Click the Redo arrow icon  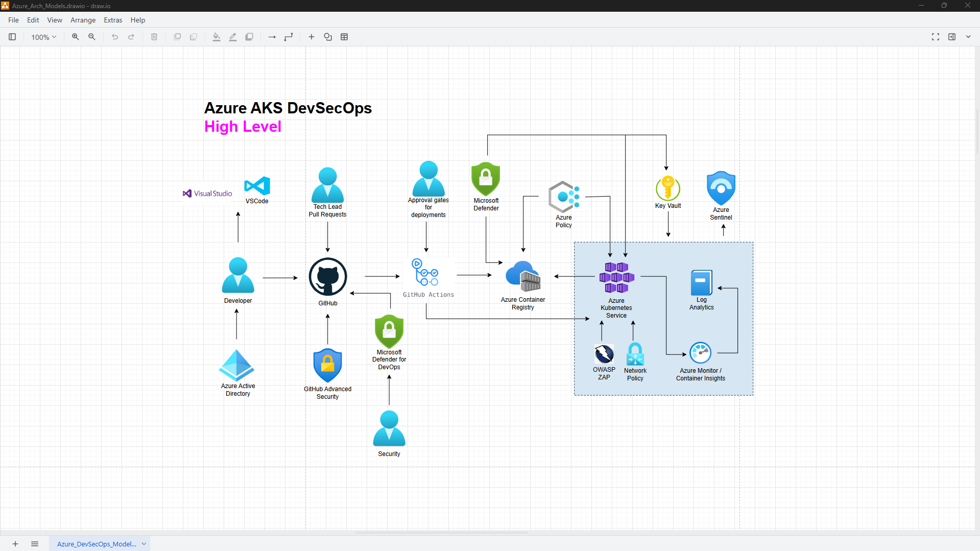(x=131, y=37)
